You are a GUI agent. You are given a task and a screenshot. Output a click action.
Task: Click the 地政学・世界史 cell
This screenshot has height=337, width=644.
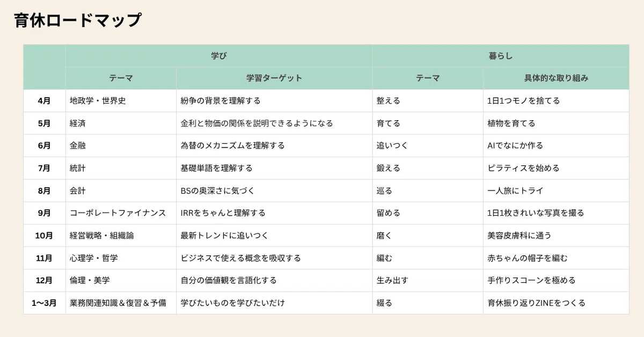(x=121, y=101)
